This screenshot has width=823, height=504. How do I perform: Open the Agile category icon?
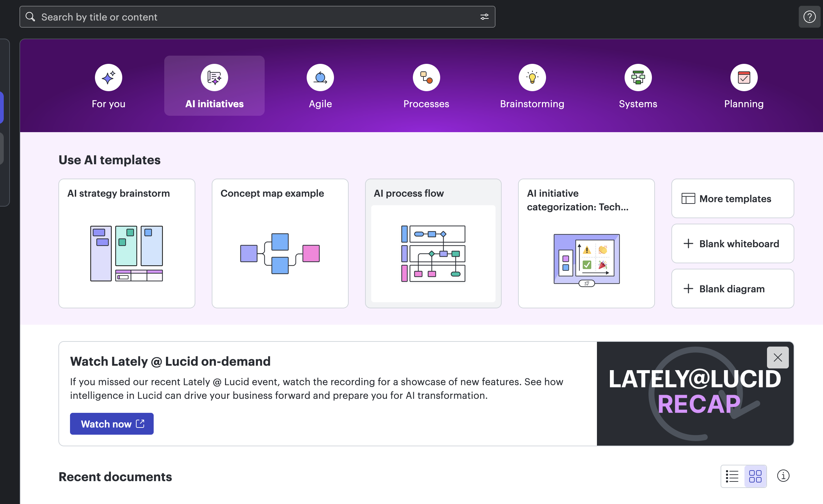click(x=320, y=78)
